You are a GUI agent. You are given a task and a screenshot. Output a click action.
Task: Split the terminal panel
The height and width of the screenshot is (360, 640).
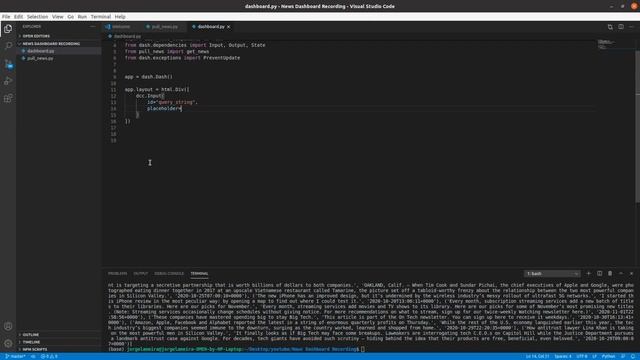pyautogui.click(x=599, y=273)
